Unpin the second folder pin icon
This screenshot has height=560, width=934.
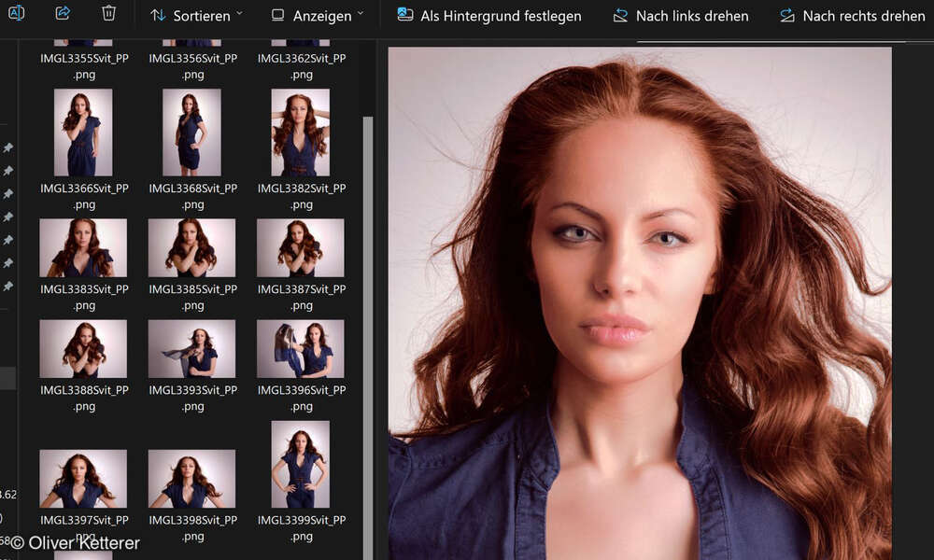(x=8, y=171)
